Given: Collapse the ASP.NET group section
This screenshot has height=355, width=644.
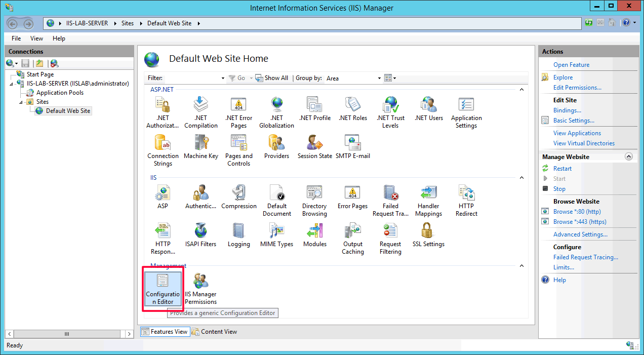Looking at the screenshot, I should (522, 90).
